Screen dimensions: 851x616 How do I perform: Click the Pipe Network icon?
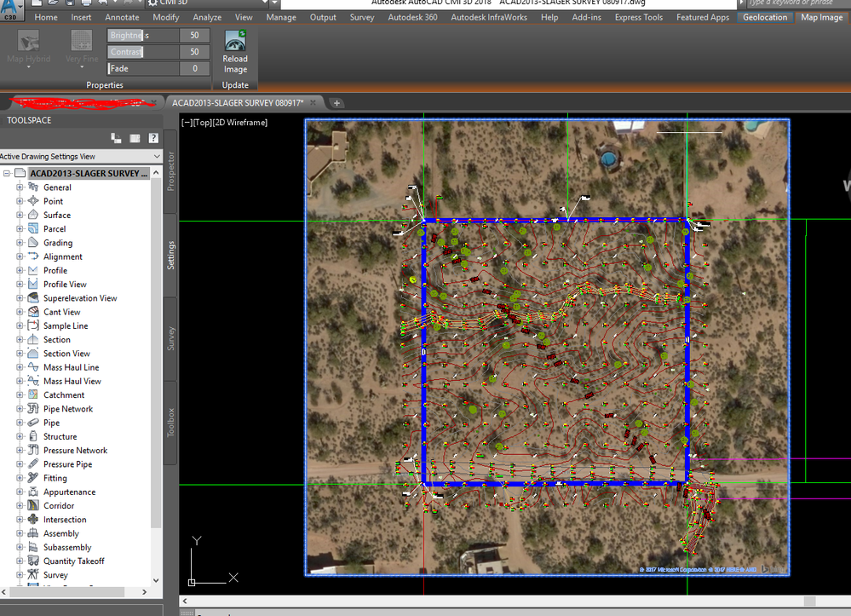pos(33,408)
